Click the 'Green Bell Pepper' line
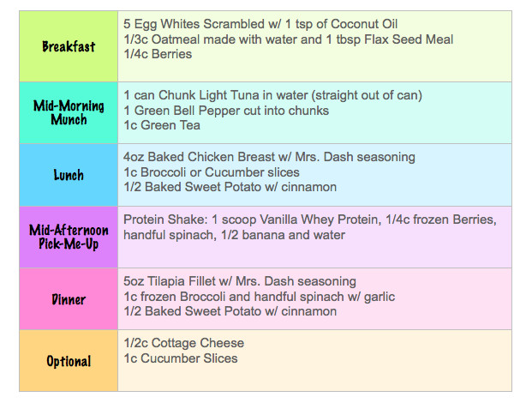 [x=226, y=111]
